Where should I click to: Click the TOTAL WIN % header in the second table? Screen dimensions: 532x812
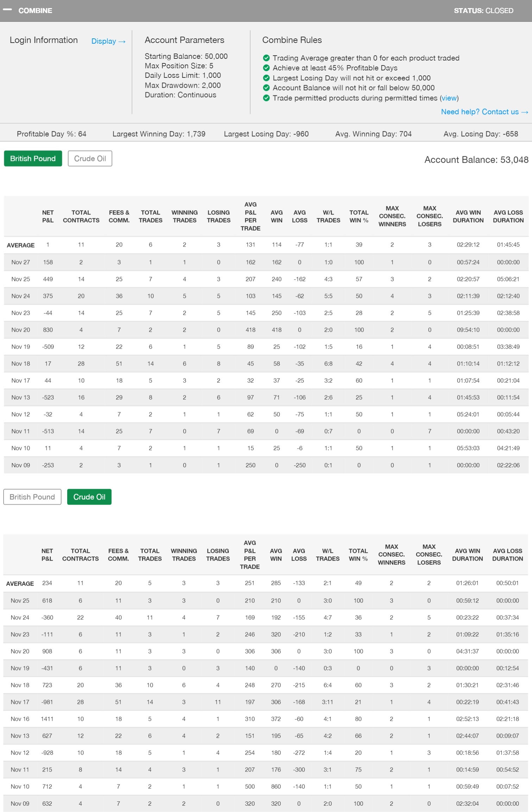(x=358, y=555)
